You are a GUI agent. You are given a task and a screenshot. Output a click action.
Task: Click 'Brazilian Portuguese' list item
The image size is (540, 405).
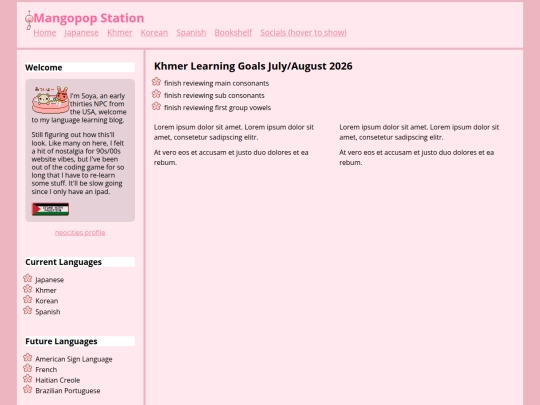pos(68,391)
